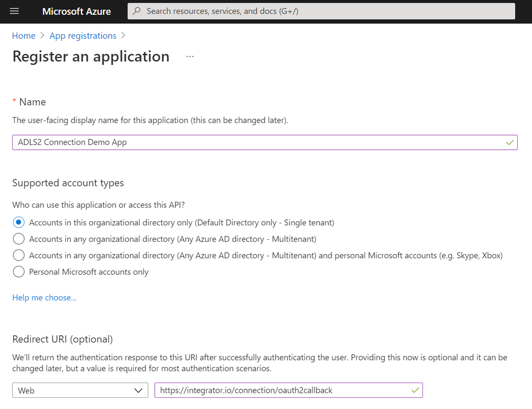The height and width of the screenshot is (409, 532).
Task: Click the Supported account types heading
Action: [x=68, y=183]
